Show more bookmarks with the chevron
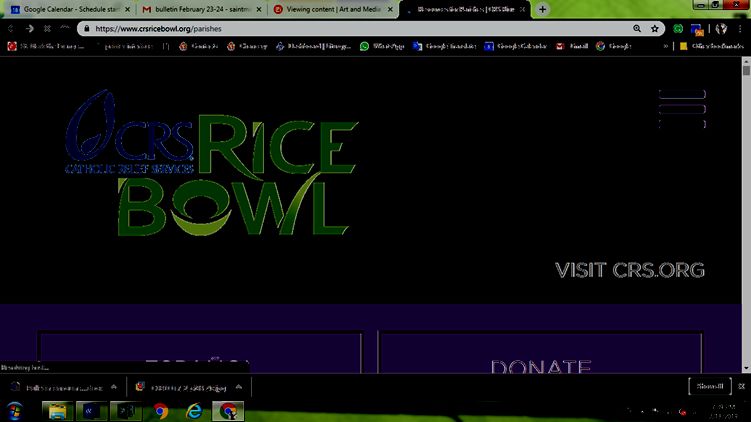Viewport: 751px width, 422px height. click(x=665, y=46)
